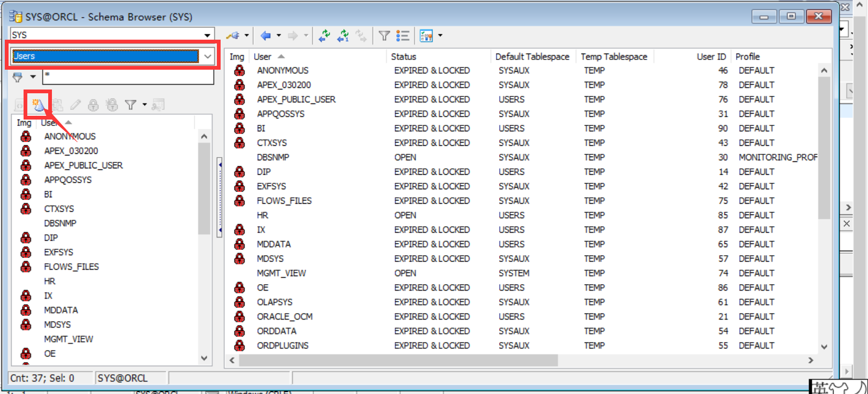Go back with the blue arrow
This screenshot has height=394, width=868.
point(266,36)
